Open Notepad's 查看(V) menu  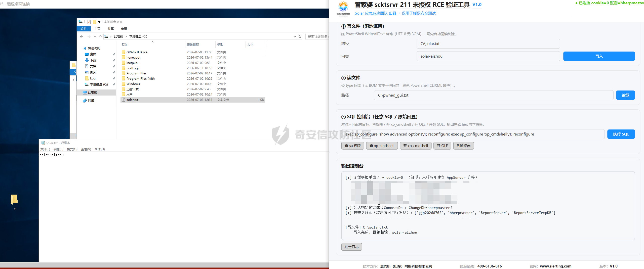point(86,149)
